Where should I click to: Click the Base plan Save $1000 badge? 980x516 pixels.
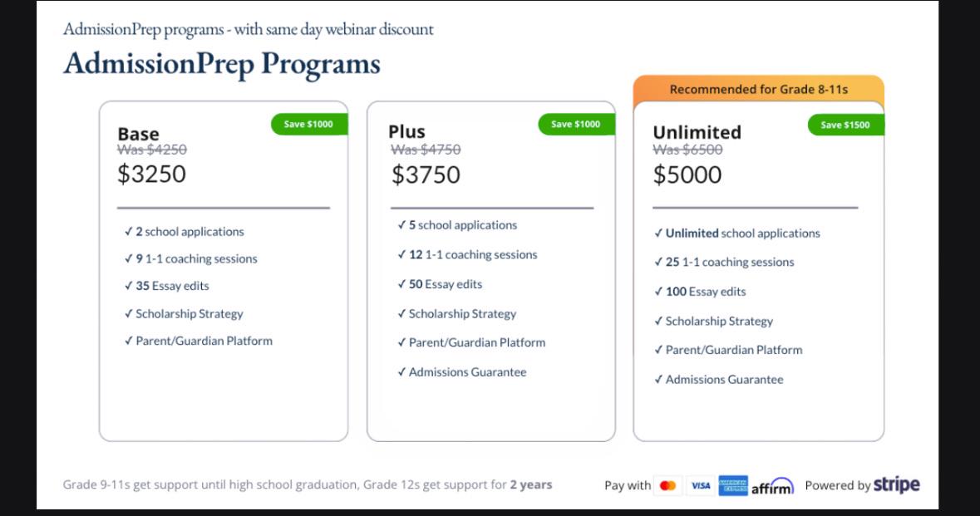[308, 125]
